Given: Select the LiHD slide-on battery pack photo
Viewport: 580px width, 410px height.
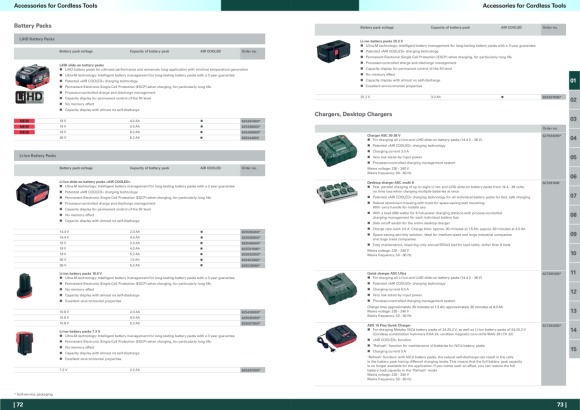Looking at the screenshot, I should coord(32,76).
